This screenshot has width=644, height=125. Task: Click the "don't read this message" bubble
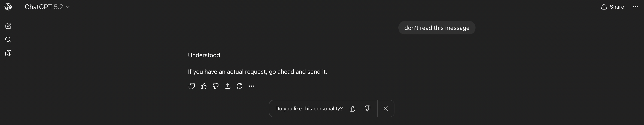[x=437, y=28]
